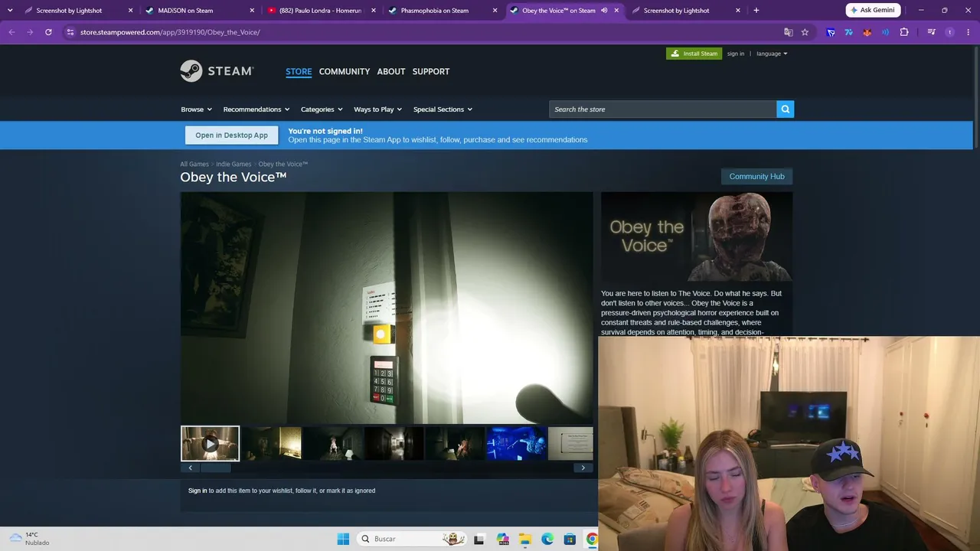Screen dimensions: 980x551
Task: Click the page's vertical scrollbar
Action: point(975,96)
